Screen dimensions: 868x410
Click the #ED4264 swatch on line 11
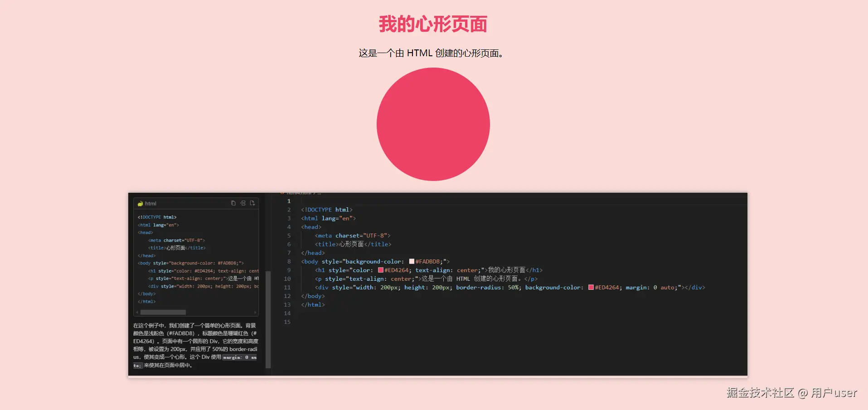[590, 287]
